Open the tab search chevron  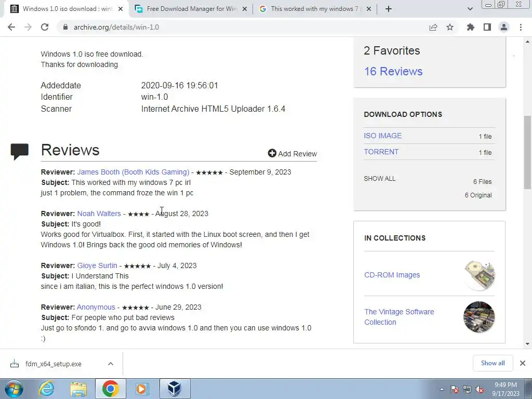coord(470,9)
